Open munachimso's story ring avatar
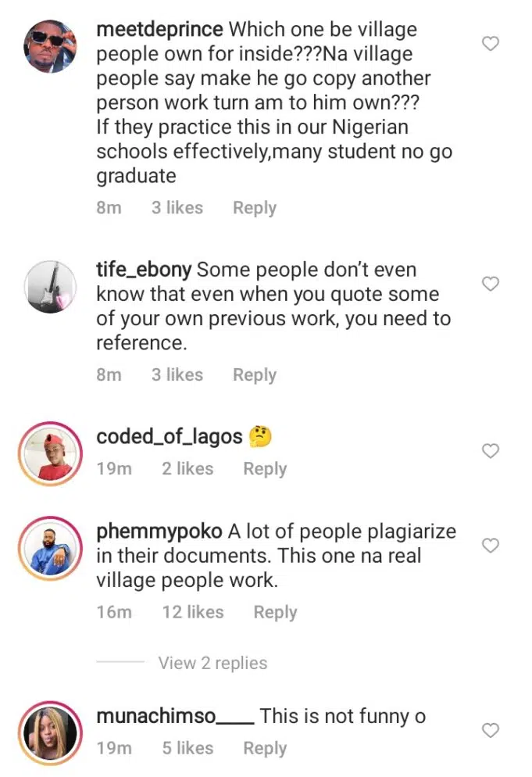This screenshot has height=777, width=532. [49, 732]
